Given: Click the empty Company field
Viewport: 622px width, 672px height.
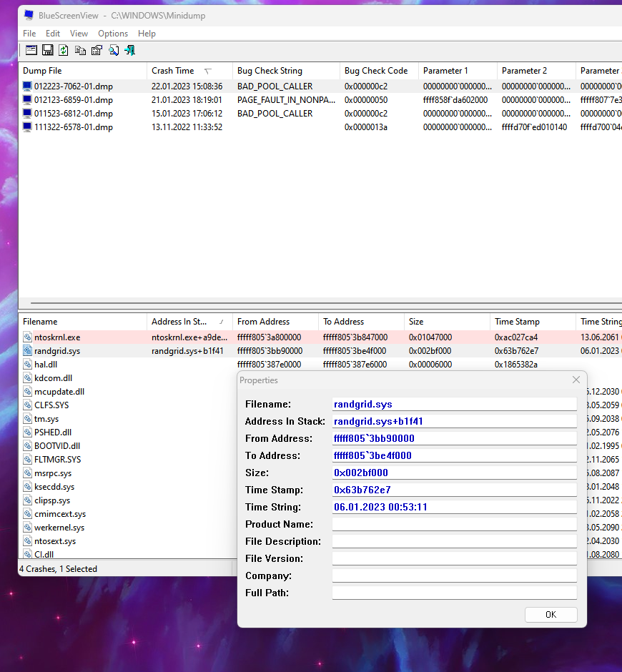Looking at the screenshot, I should (455, 575).
